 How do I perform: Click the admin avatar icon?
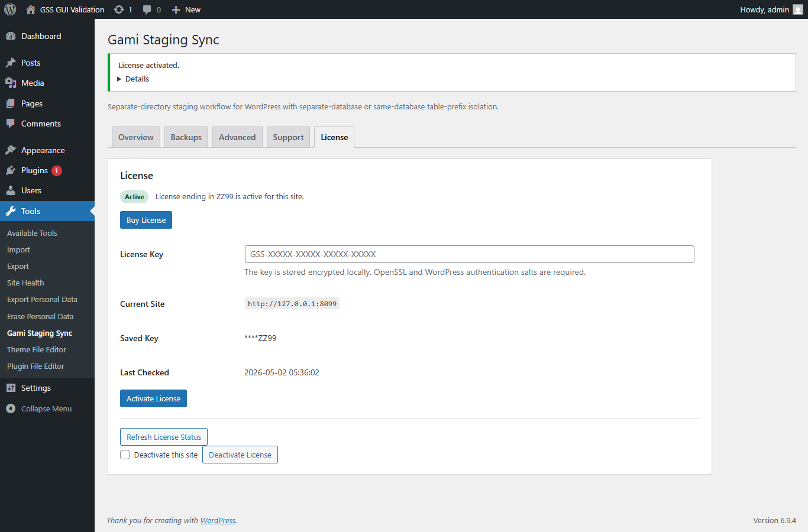point(798,9)
